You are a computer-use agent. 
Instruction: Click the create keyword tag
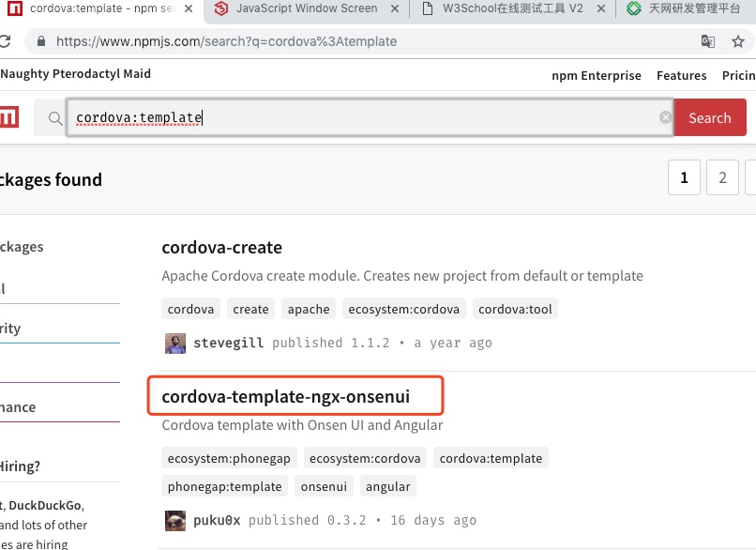(x=250, y=309)
